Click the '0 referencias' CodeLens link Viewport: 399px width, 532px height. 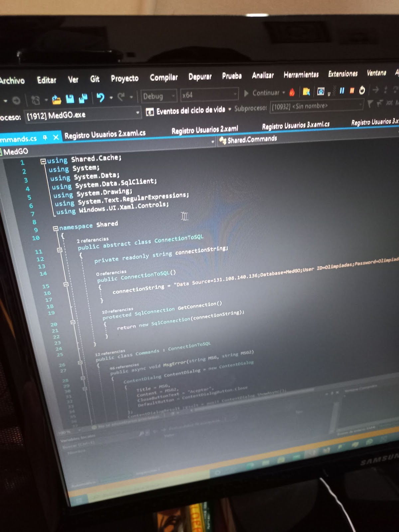(x=111, y=273)
